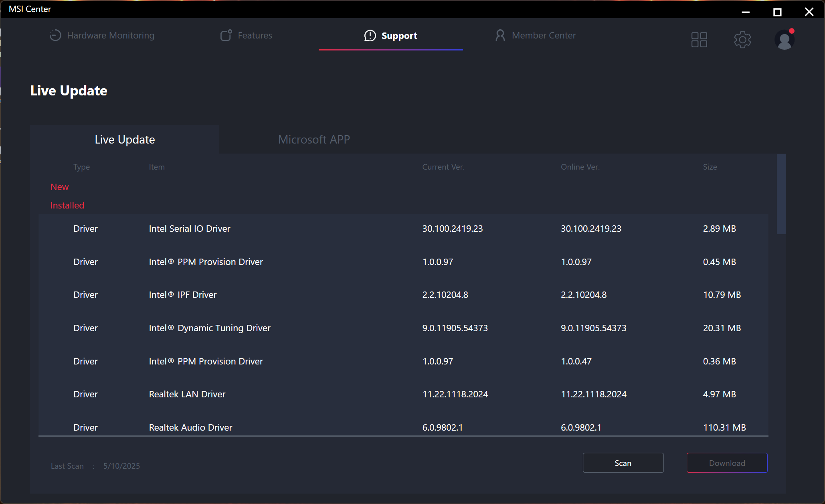Collapse the Installed category header

[67, 205]
